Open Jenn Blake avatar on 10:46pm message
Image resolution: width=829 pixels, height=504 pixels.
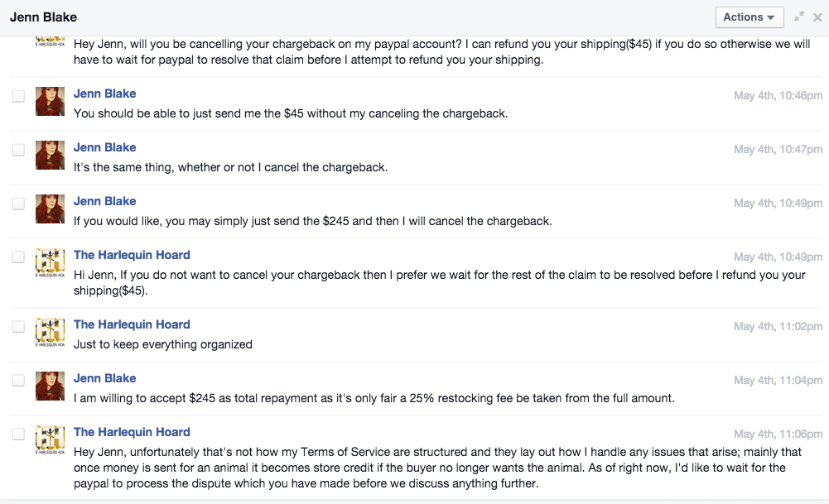(x=51, y=102)
